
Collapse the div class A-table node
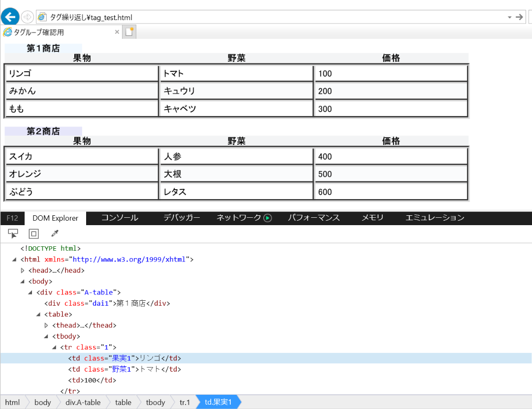(x=31, y=292)
